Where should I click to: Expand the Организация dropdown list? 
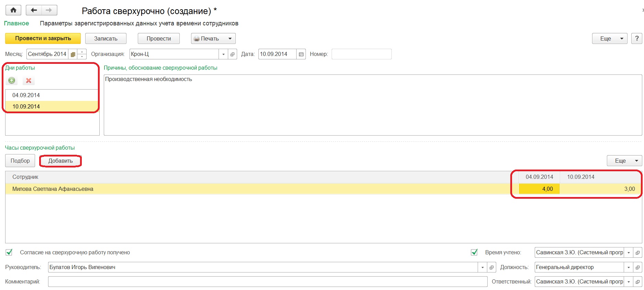[223, 54]
